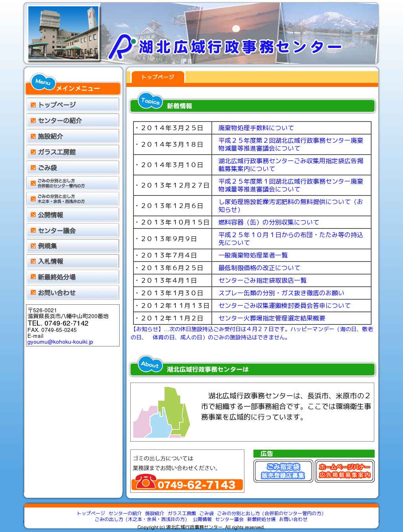Click the blue Menu bubble icon
The height and width of the screenshot is (532, 403).
[x=43, y=82]
